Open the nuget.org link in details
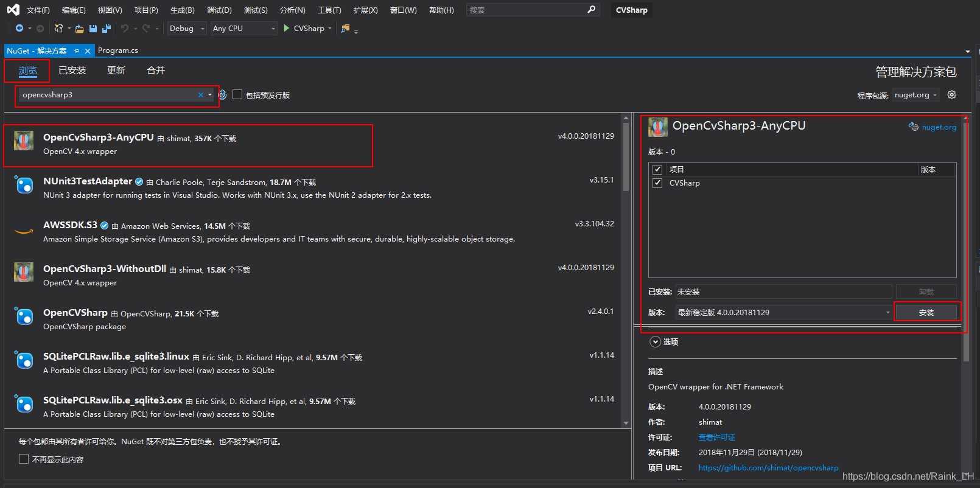Viewport: 980px width, 488px height. [939, 127]
